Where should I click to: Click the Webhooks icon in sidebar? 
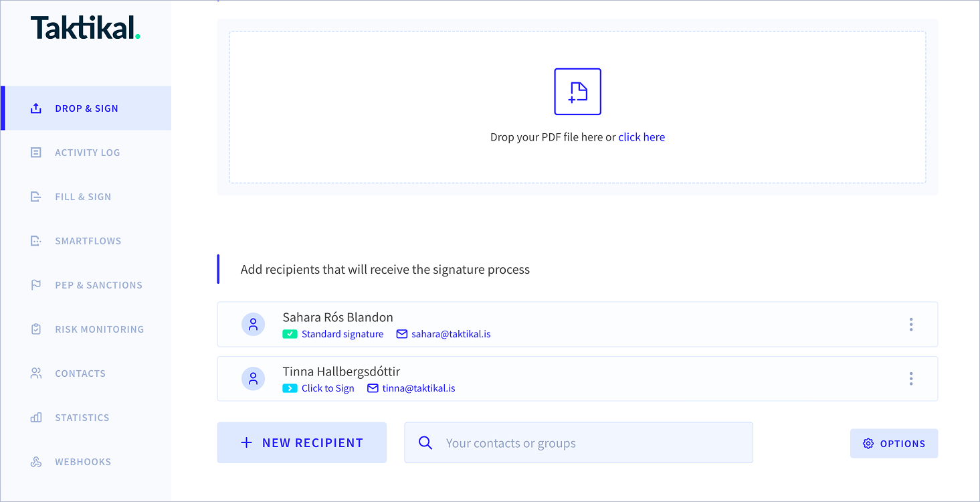pos(36,462)
